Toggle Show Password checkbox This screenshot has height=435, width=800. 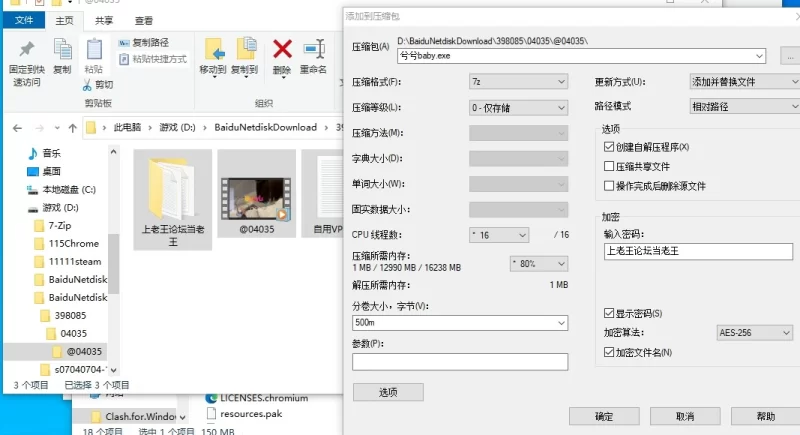pos(609,313)
